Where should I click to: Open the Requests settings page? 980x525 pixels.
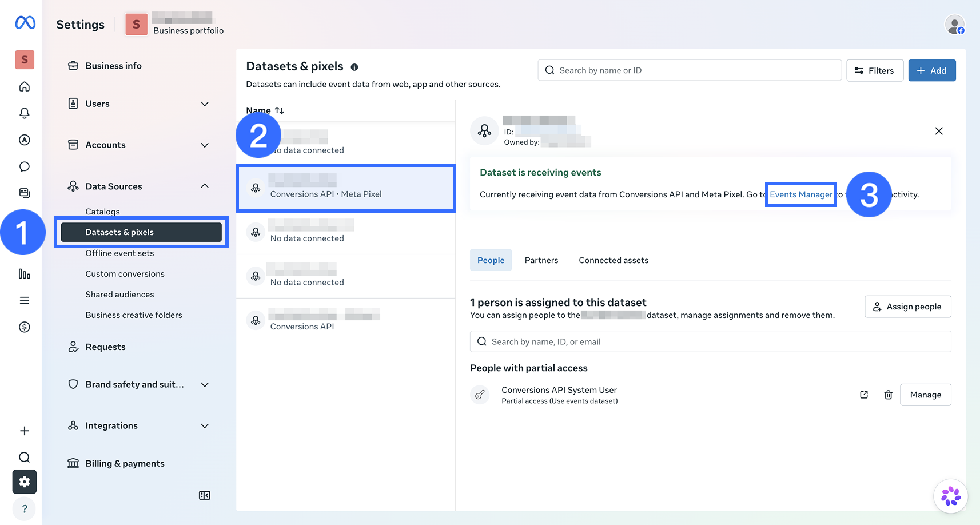97,347
